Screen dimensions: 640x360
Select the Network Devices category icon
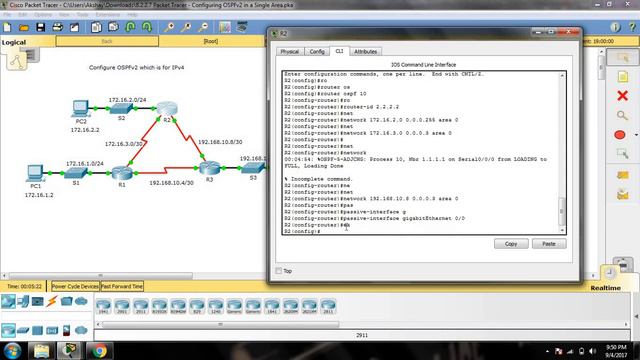[8, 302]
